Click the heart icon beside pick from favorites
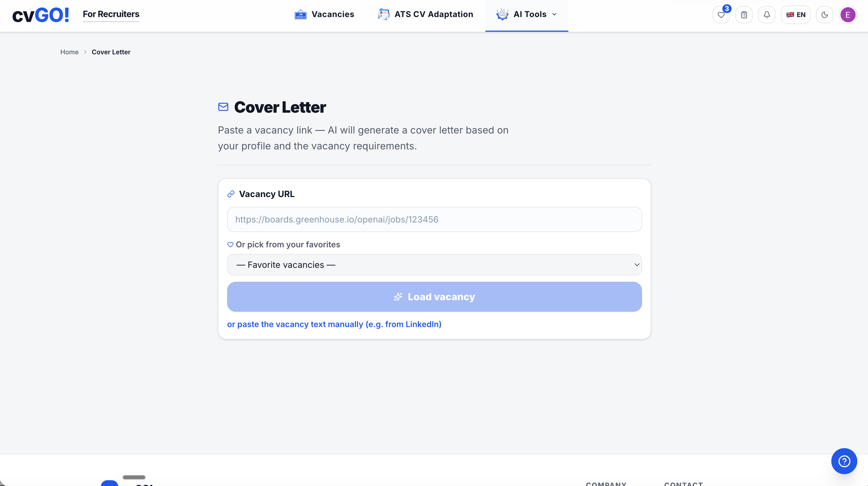This screenshot has width=868, height=486. click(x=230, y=244)
